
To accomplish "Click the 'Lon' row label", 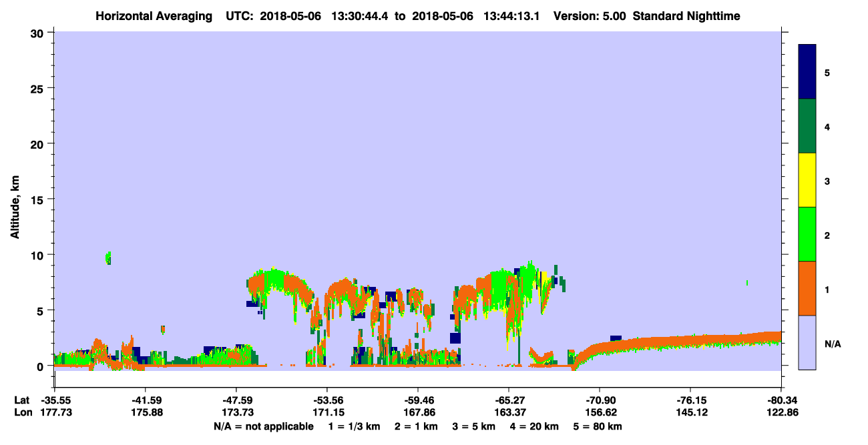I will click(x=22, y=412).
